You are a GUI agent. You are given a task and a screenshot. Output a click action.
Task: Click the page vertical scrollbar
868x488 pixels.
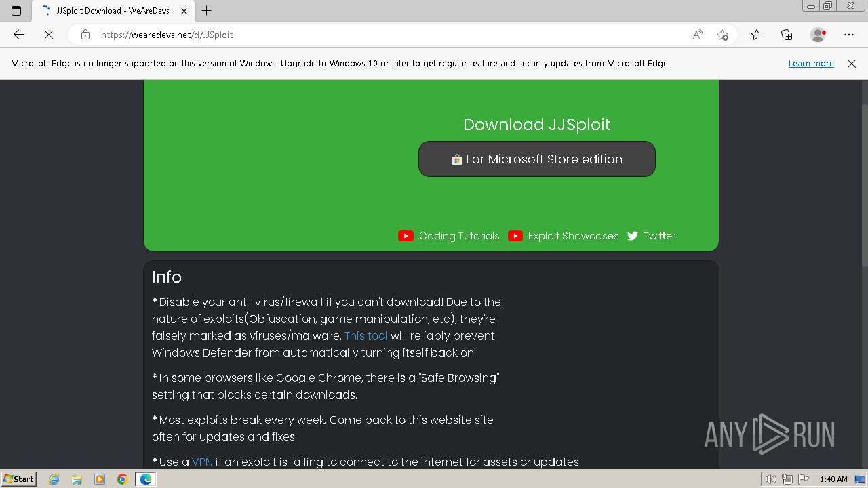click(x=864, y=186)
